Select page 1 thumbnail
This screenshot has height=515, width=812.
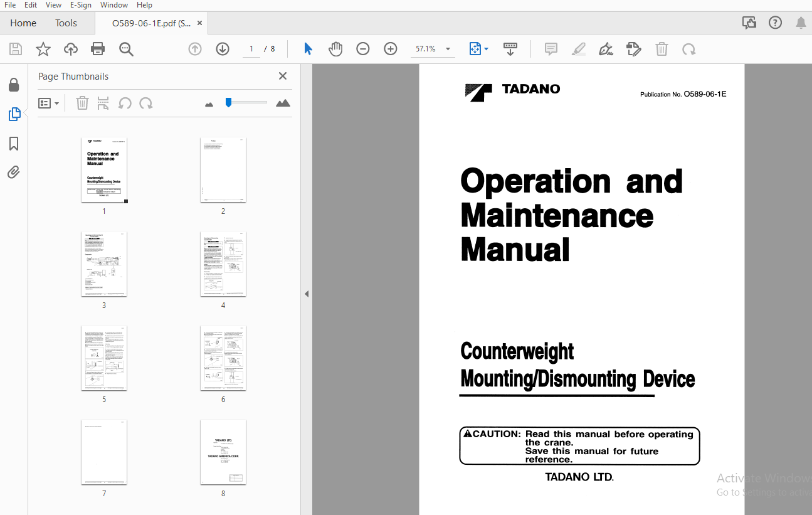[104, 170]
